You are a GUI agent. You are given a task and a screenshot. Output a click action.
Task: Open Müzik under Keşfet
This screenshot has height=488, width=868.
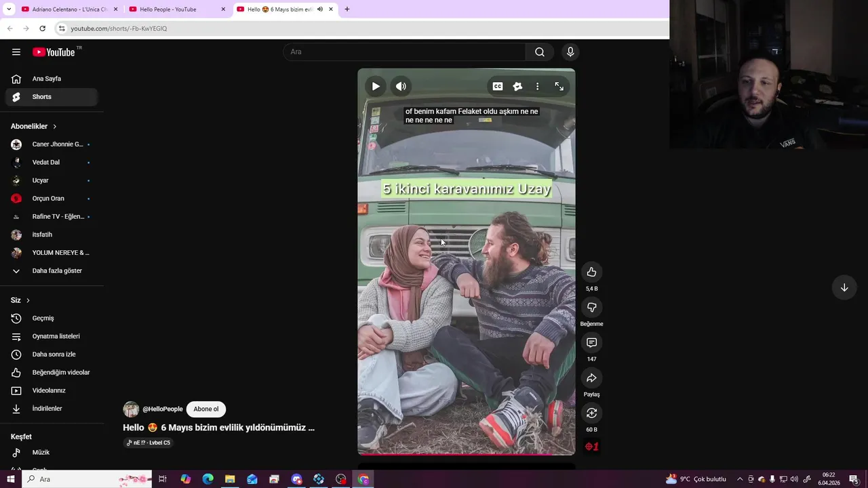(x=52, y=452)
